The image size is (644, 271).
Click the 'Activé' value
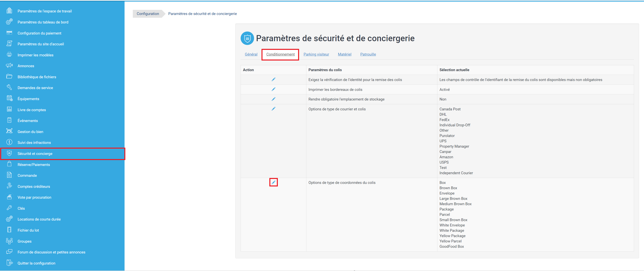pos(444,89)
